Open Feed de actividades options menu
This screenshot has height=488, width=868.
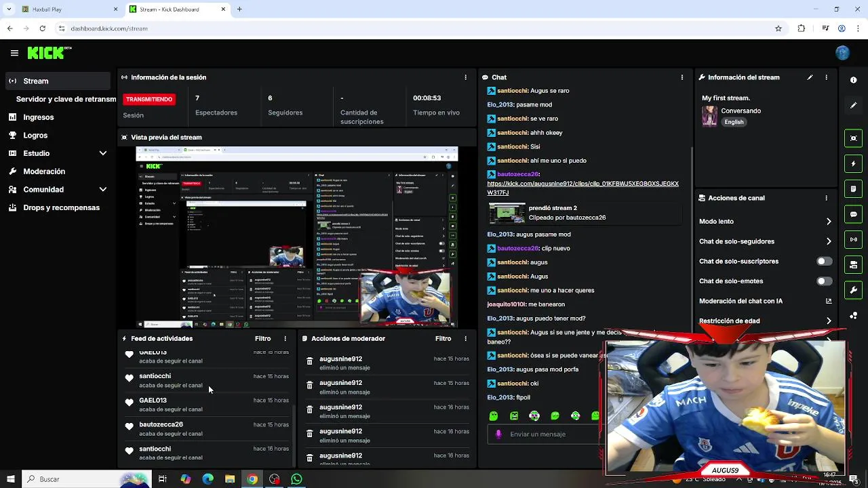(285, 338)
